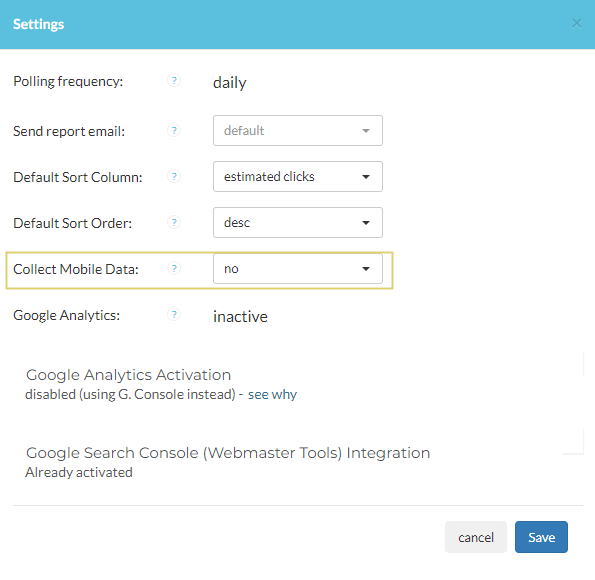
Task: Click help icon beside Default Sort Order
Action: (x=174, y=222)
